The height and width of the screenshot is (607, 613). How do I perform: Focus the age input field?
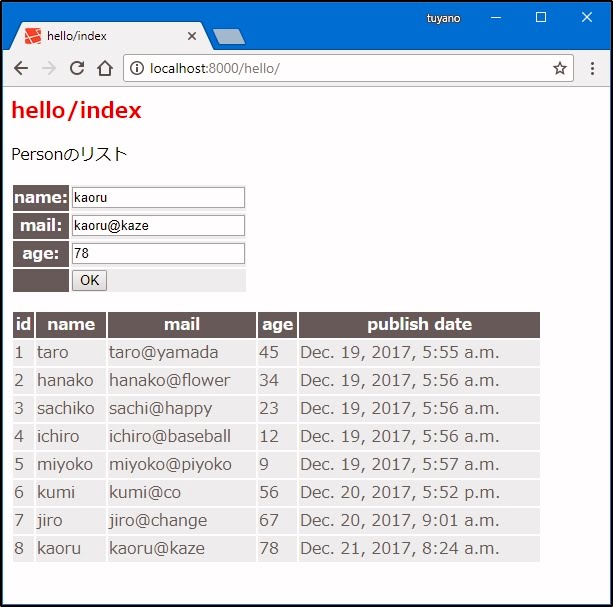(x=158, y=253)
